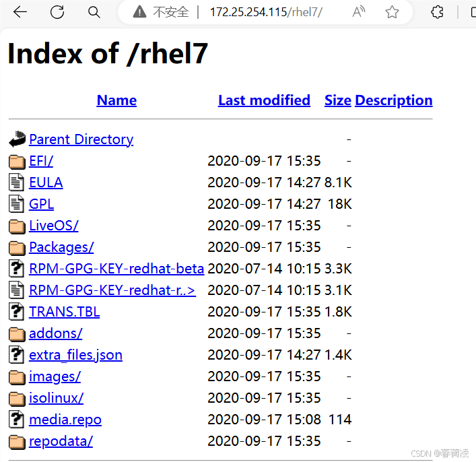Click the redhat-r..> key size 3.1K
476x462 pixels.
(338, 290)
